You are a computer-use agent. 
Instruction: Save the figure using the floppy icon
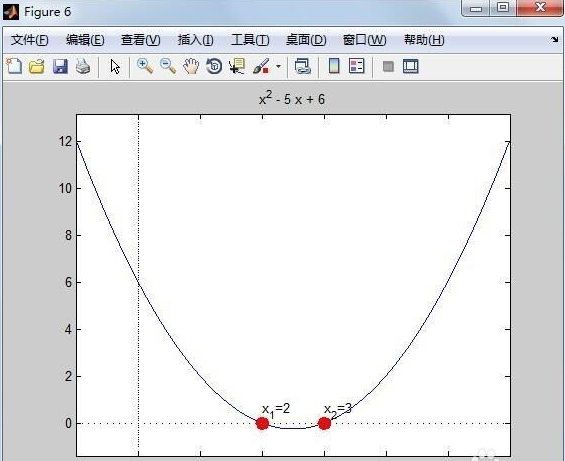[x=60, y=66]
